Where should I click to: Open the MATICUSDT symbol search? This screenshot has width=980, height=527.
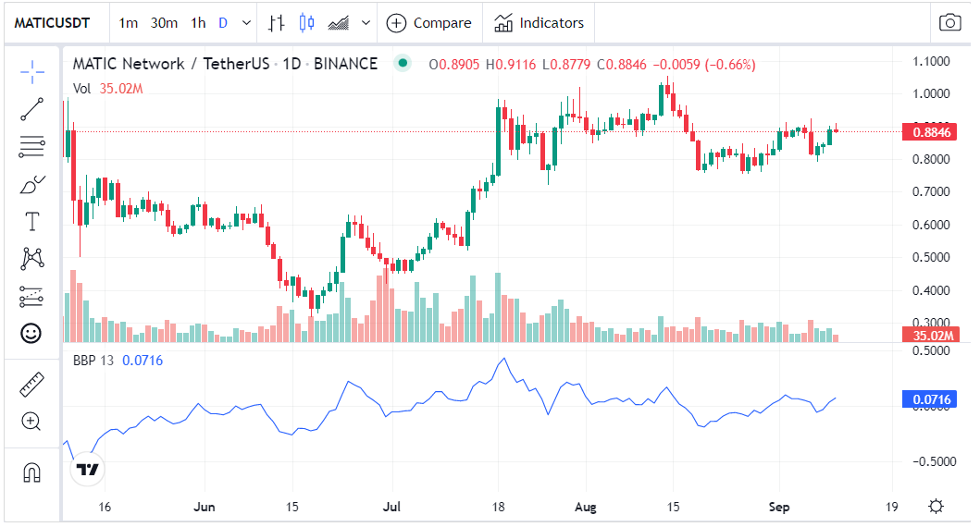(53, 23)
